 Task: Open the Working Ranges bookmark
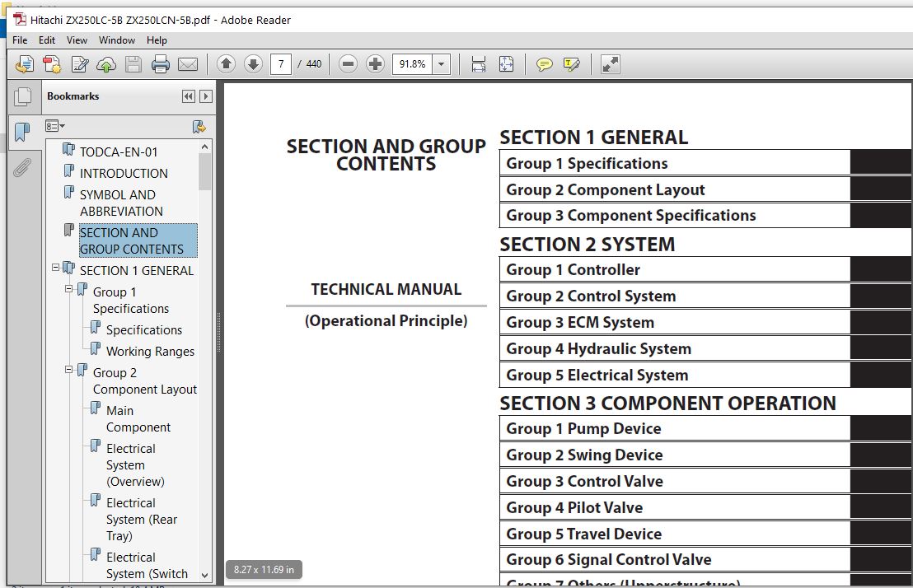click(x=150, y=352)
